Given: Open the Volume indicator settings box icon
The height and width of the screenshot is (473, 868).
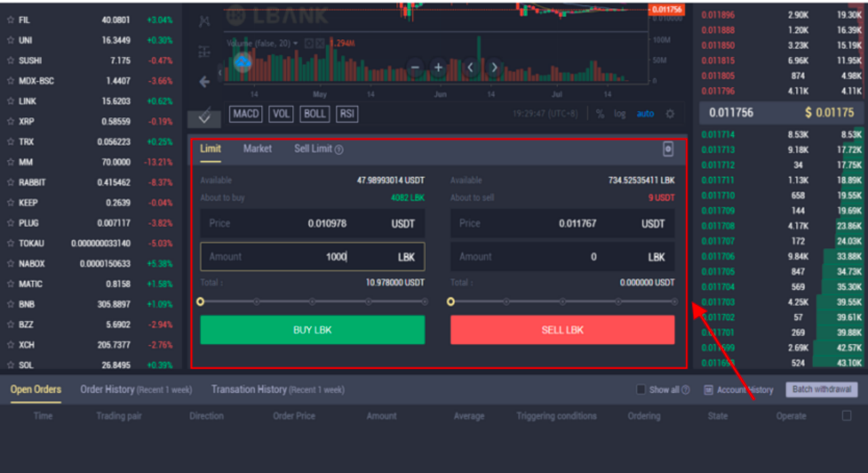Looking at the screenshot, I should tap(309, 43).
